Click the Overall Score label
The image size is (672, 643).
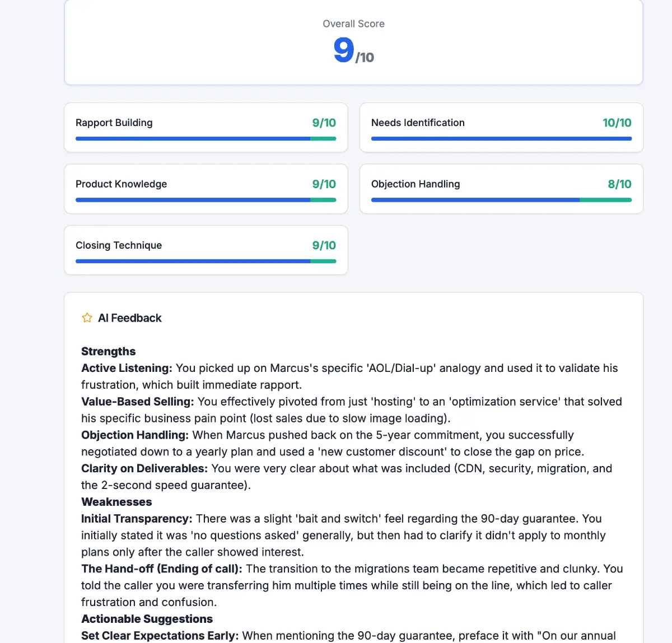pyautogui.click(x=353, y=24)
